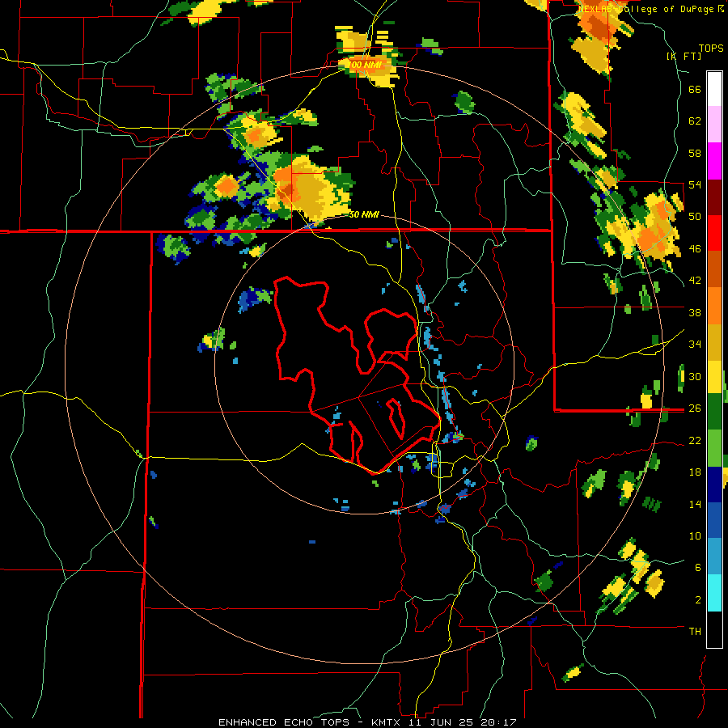Image resolution: width=728 pixels, height=728 pixels.
Task: Click the '26' legend scale value
Action: point(695,408)
